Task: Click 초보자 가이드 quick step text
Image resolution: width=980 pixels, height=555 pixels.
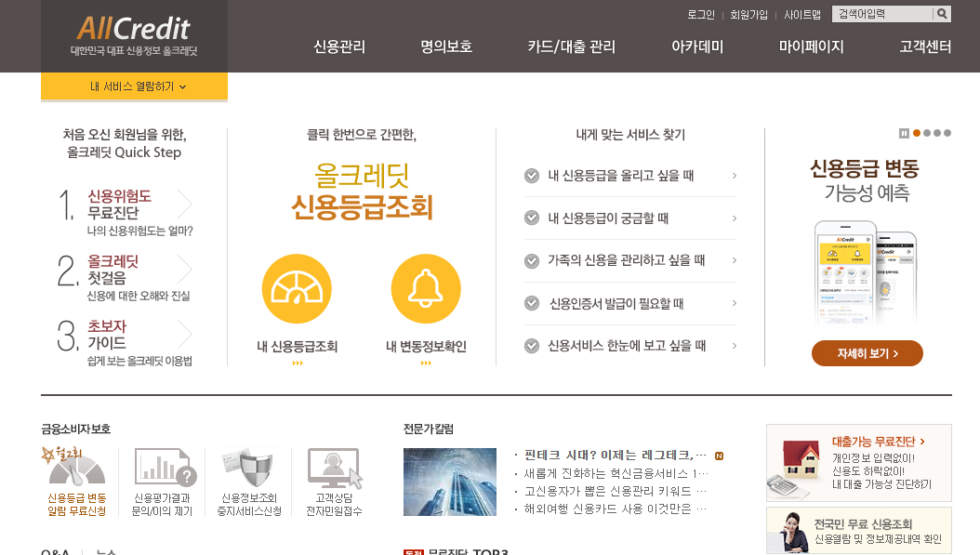Action: pyautogui.click(x=107, y=335)
